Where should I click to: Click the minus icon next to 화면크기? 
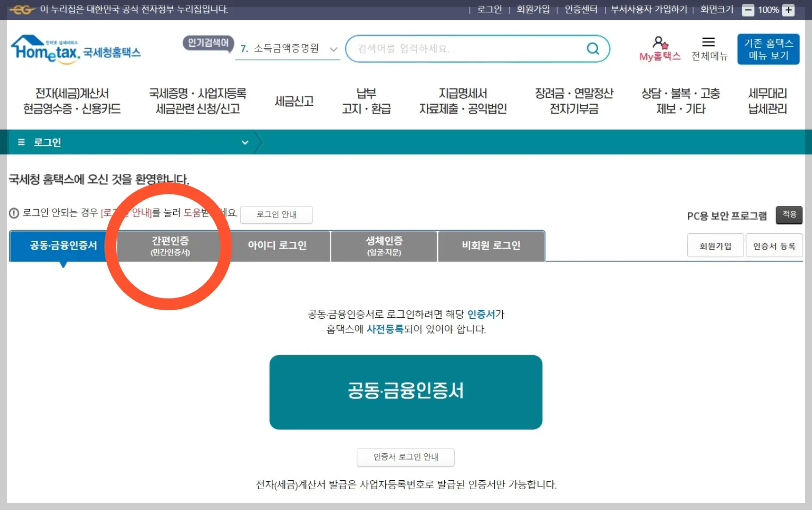pos(747,9)
